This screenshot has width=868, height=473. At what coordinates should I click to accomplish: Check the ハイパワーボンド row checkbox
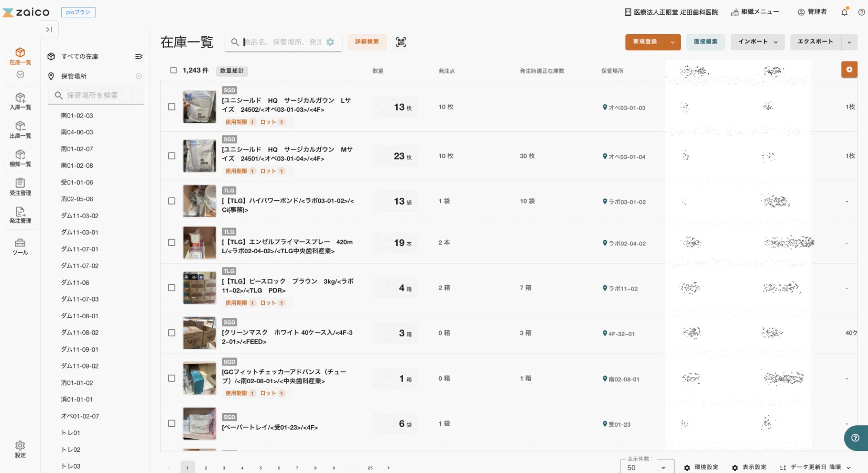coord(172,201)
